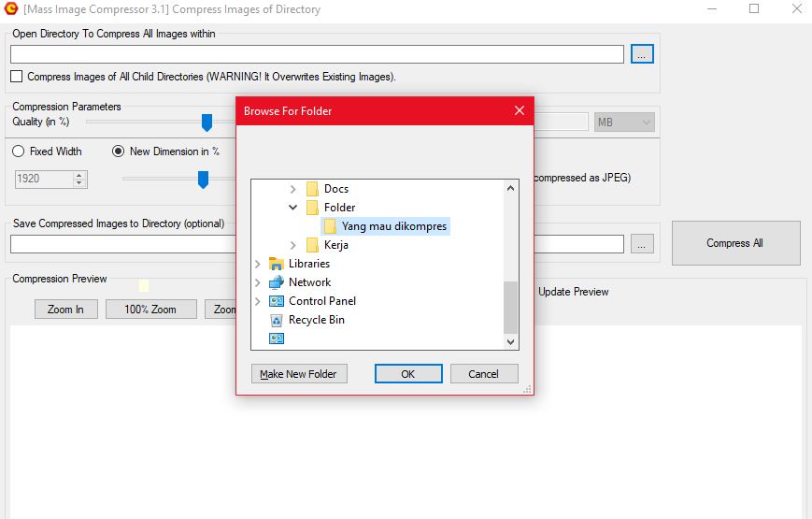This screenshot has height=519, width=812.
Task: Click the Save Compressed Images directory field
Action: (317, 244)
